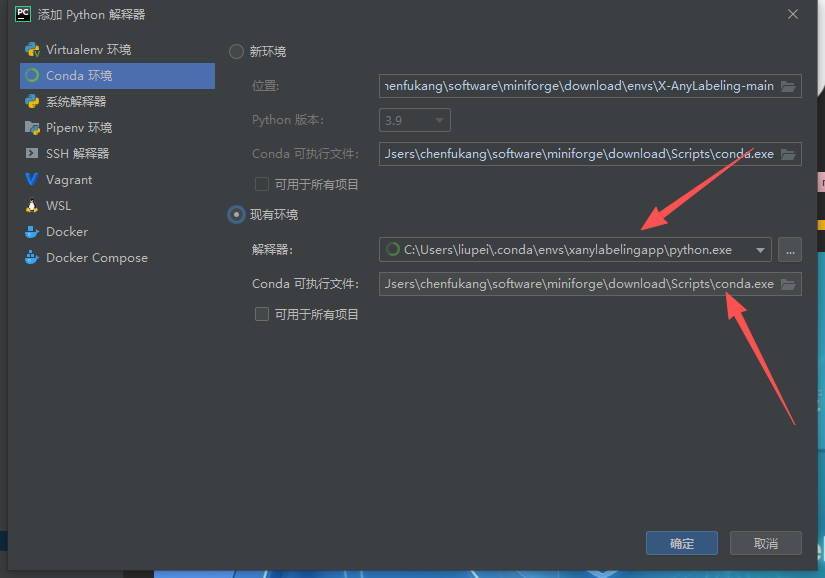This screenshot has height=578, width=825.
Task: Open the Python 版本 3.9 dropdown
Action: (x=415, y=120)
